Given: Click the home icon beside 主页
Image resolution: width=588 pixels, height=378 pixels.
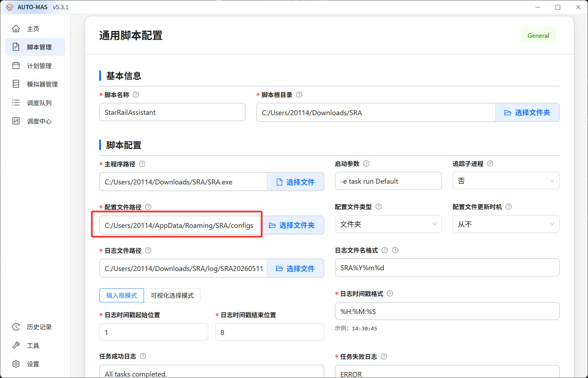Looking at the screenshot, I should pyautogui.click(x=16, y=29).
